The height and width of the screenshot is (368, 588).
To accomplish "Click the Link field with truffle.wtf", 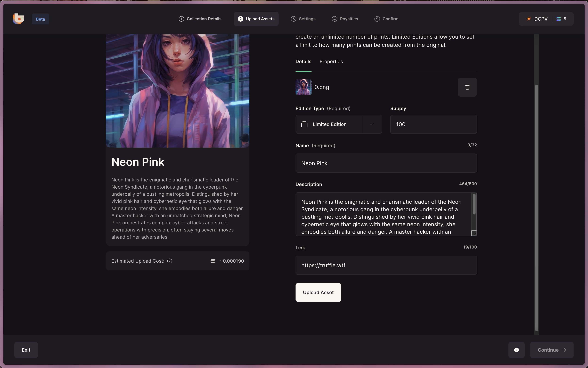I will tap(386, 265).
